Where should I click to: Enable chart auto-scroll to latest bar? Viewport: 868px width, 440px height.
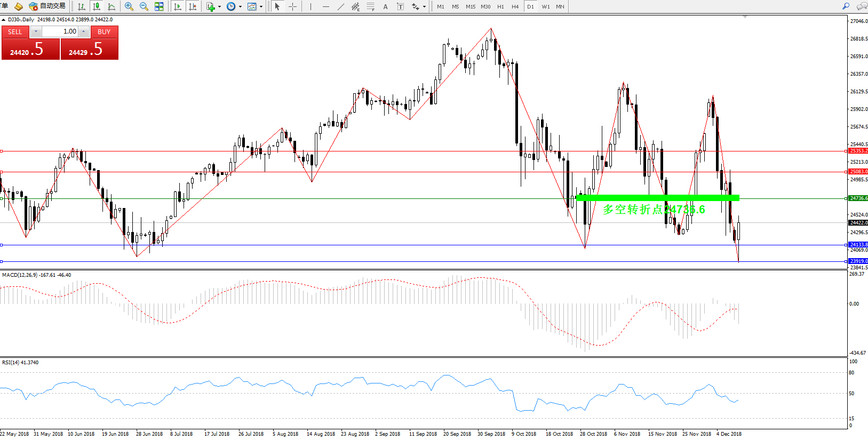click(178, 6)
